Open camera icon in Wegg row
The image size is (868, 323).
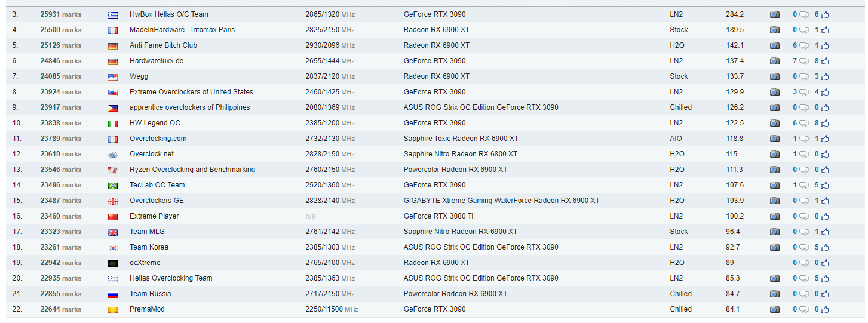pyautogui.click(x=774, y=76)
